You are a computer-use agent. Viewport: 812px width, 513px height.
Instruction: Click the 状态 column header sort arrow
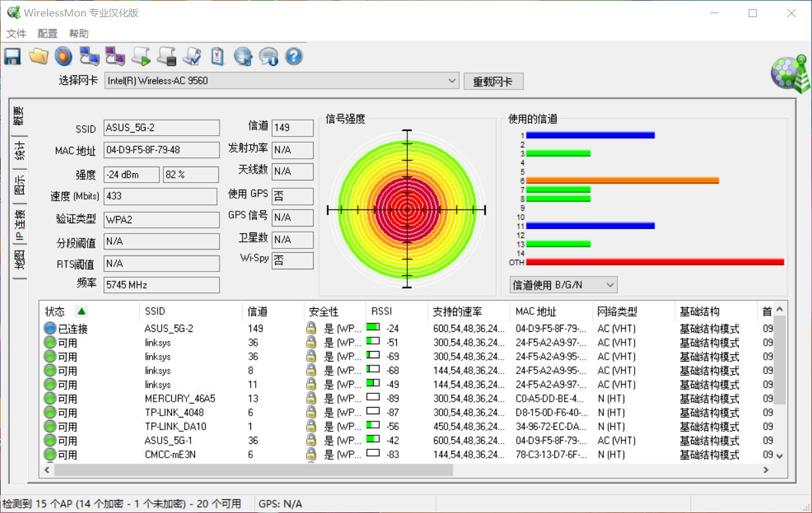pyautogui.click(x=81, y=311)
